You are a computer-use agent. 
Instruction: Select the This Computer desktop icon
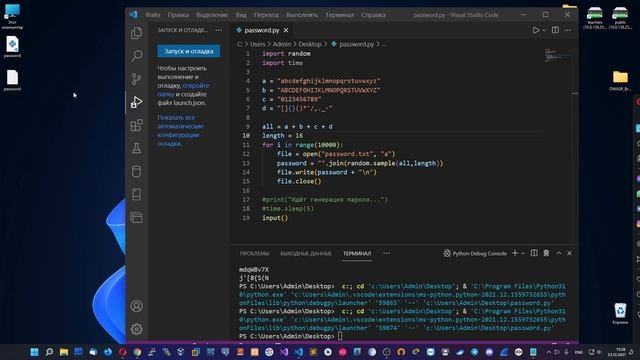pyautogui.click(x=12, y=16)
